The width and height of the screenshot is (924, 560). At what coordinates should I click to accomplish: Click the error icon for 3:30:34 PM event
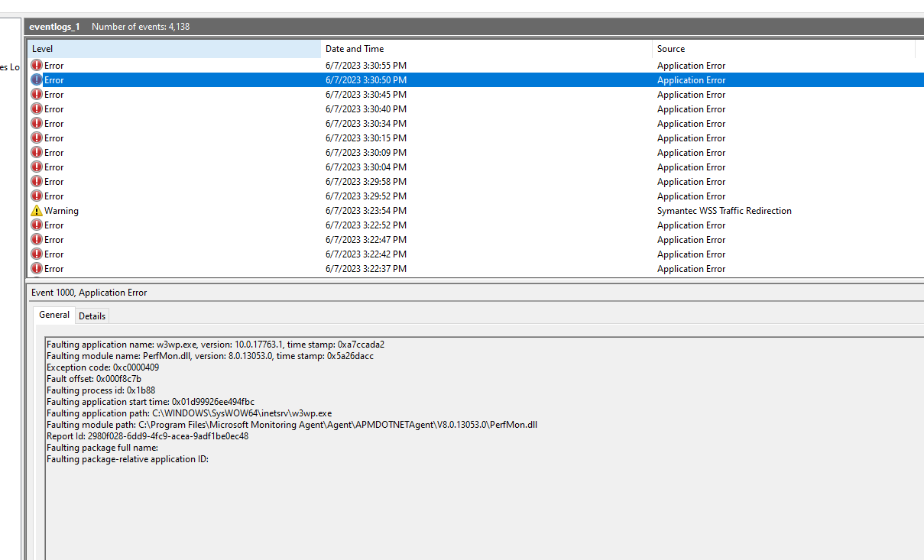(x=37, y=124)
